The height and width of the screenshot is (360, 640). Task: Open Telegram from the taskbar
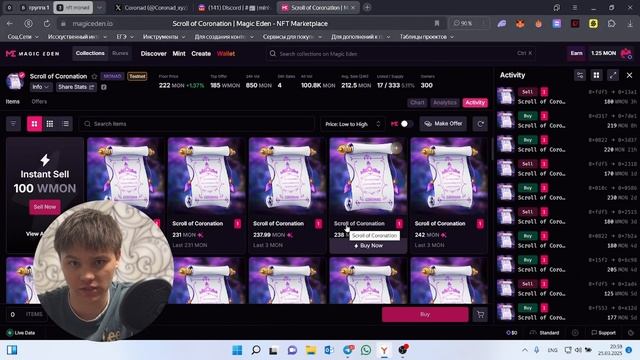[x=348, y=350]
